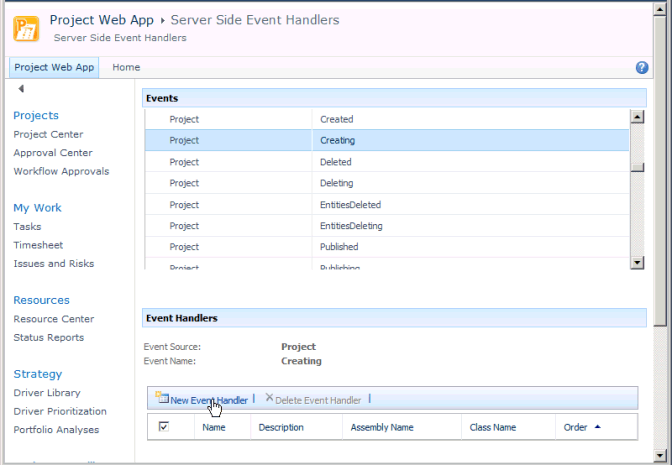Click the Server Side Event Handlers breadcrumb
This screenshot has width=672, height=465.
255,20
